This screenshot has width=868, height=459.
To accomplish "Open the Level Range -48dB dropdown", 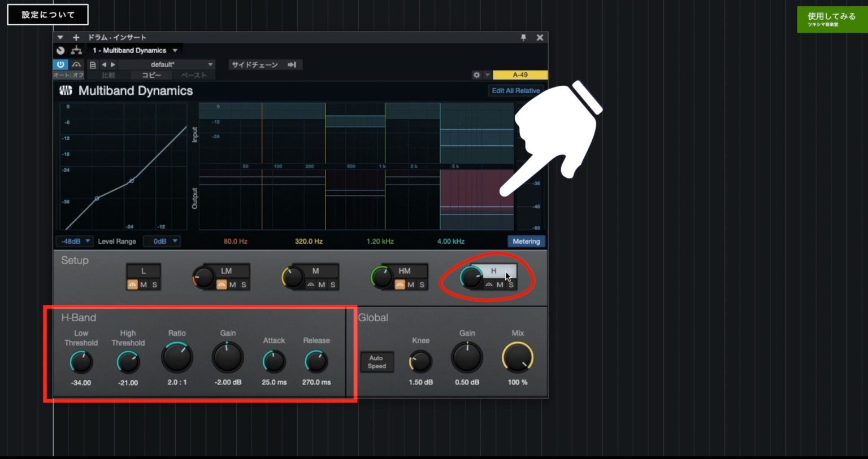I will point(73,241).
